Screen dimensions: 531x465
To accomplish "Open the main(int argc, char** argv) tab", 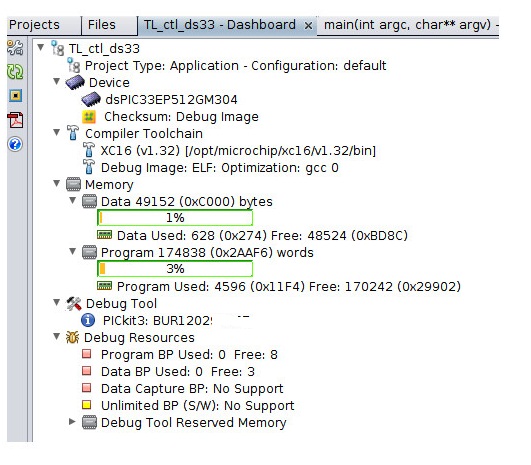I will [x=408, y=25].
